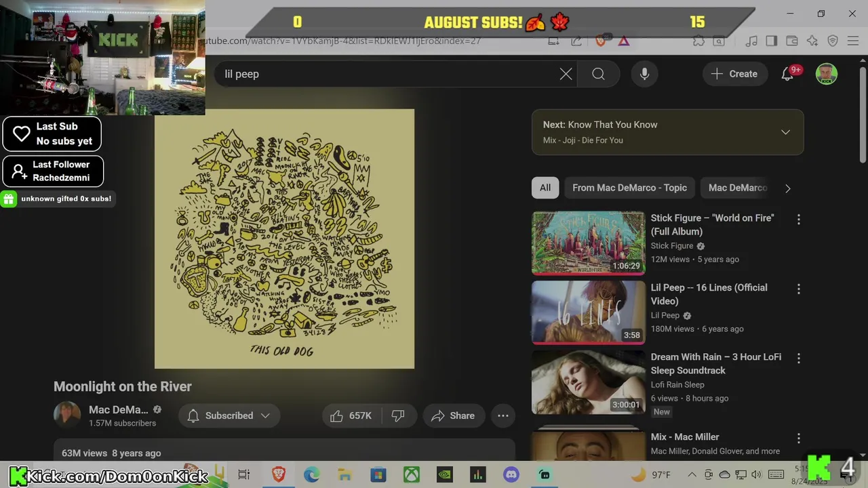The height and width of the screenshot is (488, 868).
Task: Open Brave Wallet icon
Action: 791,41
